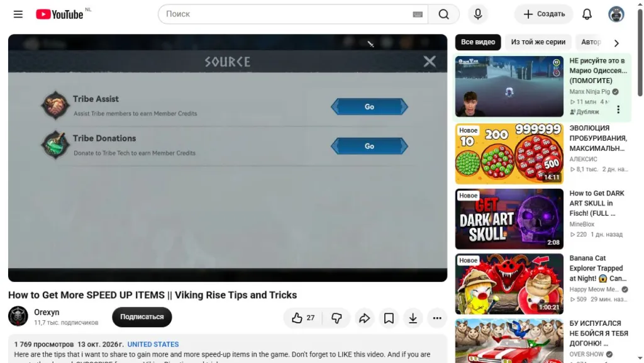
Task: Go to YouTube home via logo
Action: [60, 14]
